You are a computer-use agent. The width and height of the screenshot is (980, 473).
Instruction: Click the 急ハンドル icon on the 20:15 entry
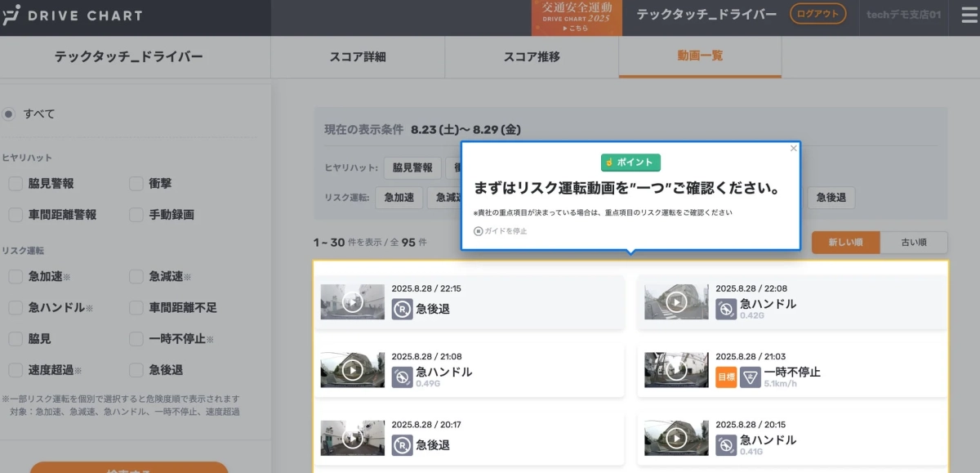725,444
